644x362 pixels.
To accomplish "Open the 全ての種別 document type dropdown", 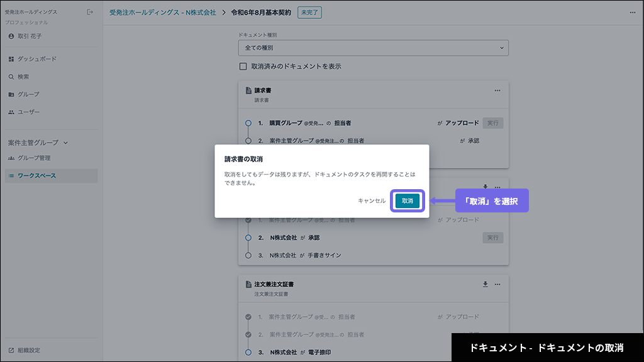I will [374, 48].
